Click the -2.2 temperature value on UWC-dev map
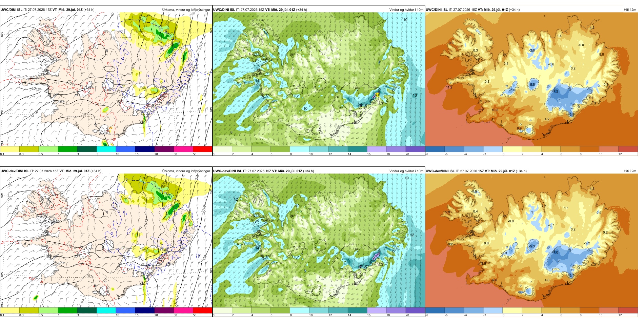The height and width of the screenshot is (322, 644). 587,243
